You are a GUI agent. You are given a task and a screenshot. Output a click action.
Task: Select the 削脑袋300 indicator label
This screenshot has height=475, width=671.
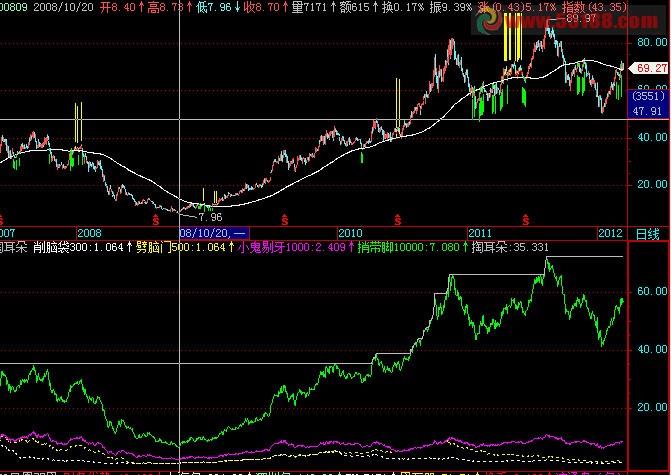pos(78,247)
